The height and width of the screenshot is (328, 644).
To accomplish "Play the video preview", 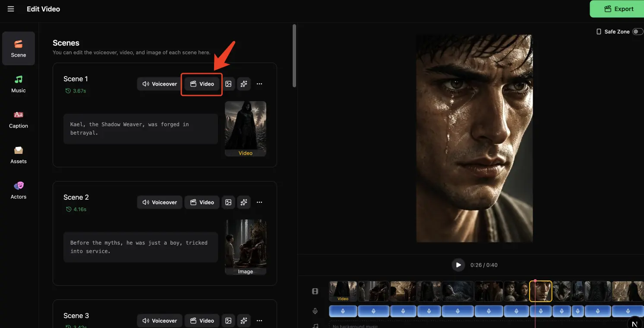I will [458, 265].
